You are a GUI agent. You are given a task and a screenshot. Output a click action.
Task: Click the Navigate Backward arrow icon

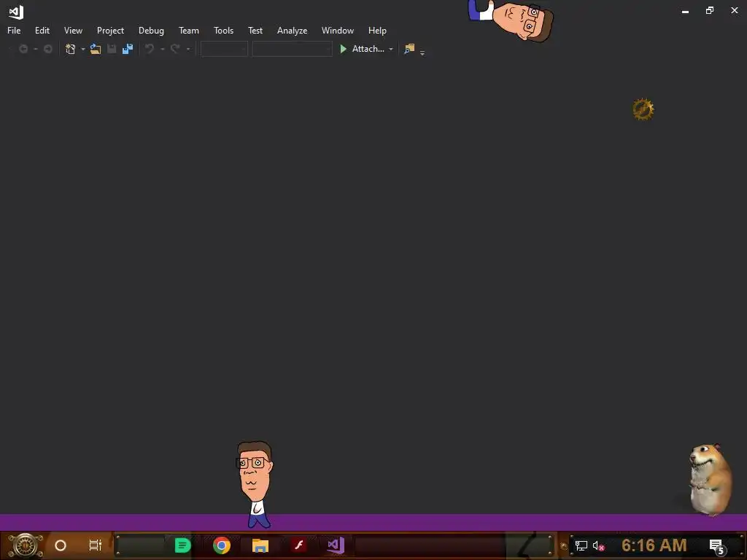(23, 49)
